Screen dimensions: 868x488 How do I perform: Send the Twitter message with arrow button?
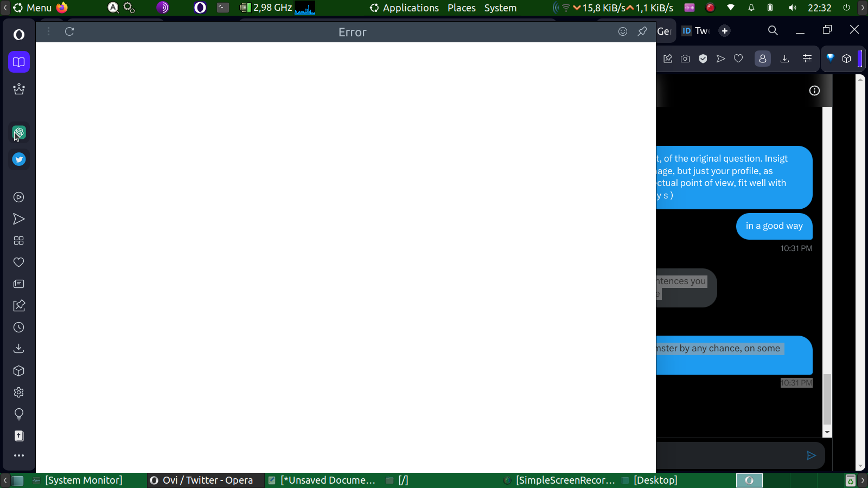pos(811,455)
